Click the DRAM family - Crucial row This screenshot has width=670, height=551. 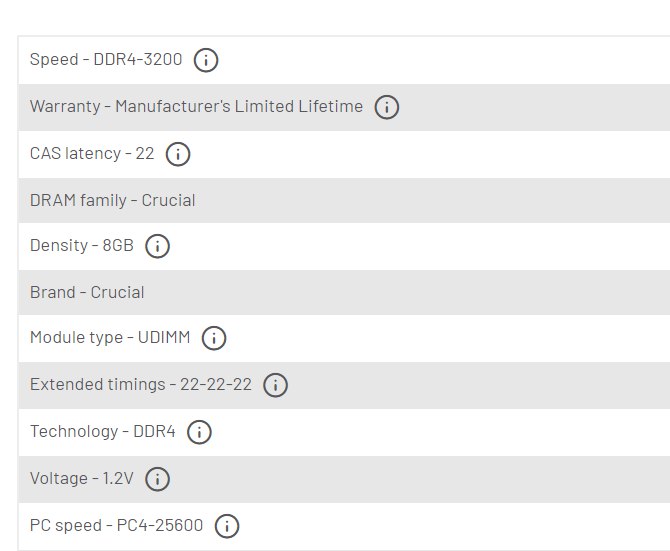click(x=344, y=200)
